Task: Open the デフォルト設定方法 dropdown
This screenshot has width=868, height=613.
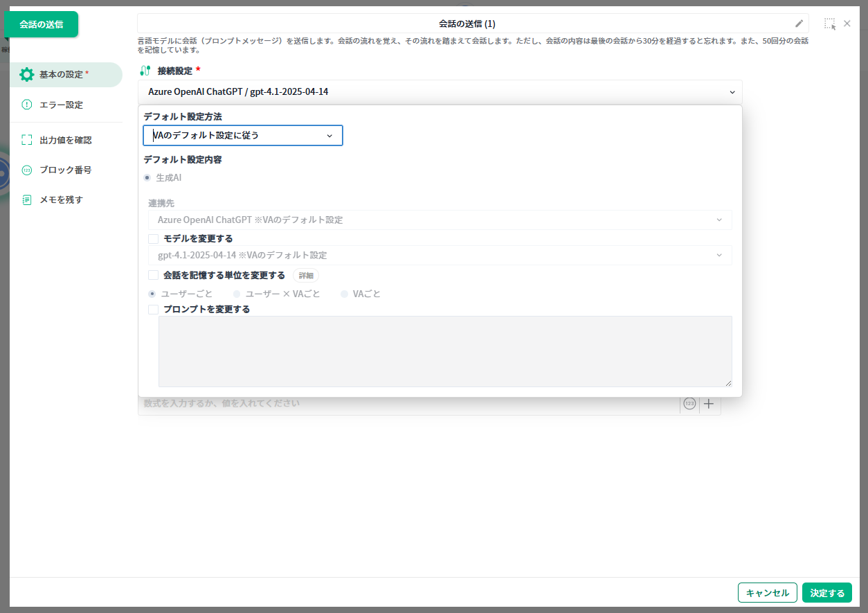Action: click(242, 136)
